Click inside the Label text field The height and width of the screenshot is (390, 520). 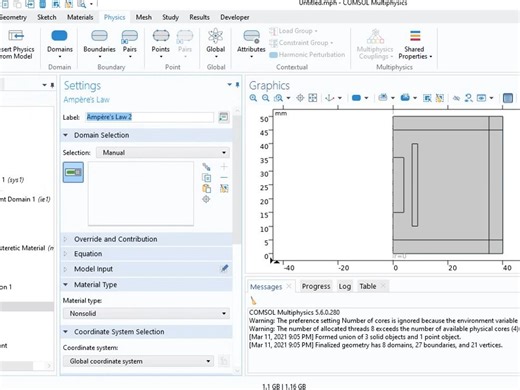(149, 117)
